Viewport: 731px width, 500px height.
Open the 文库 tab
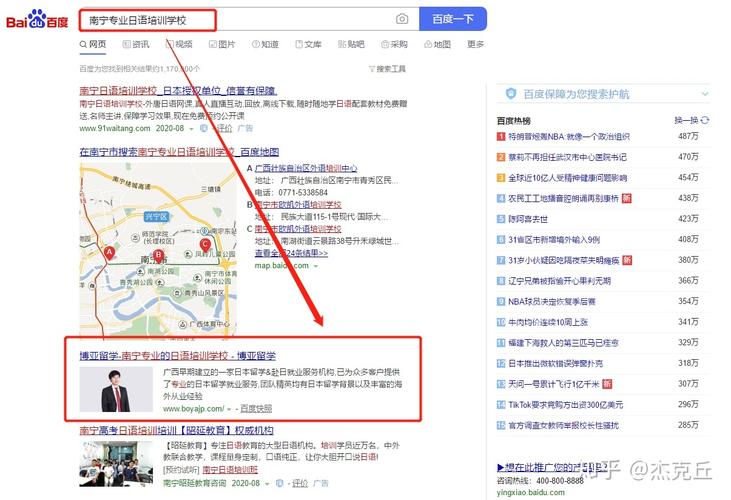(308, 44)
